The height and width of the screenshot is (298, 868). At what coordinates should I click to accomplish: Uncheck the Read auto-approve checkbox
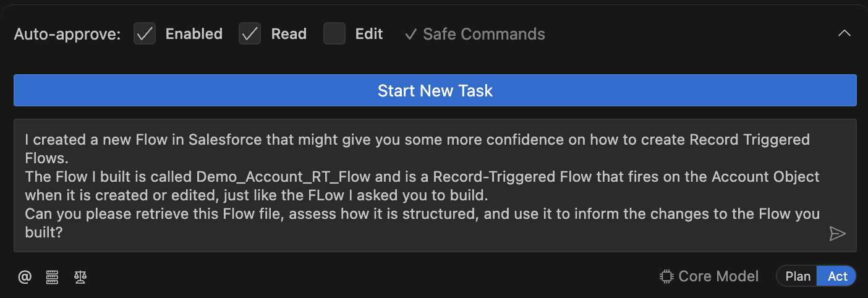point(250,34)
